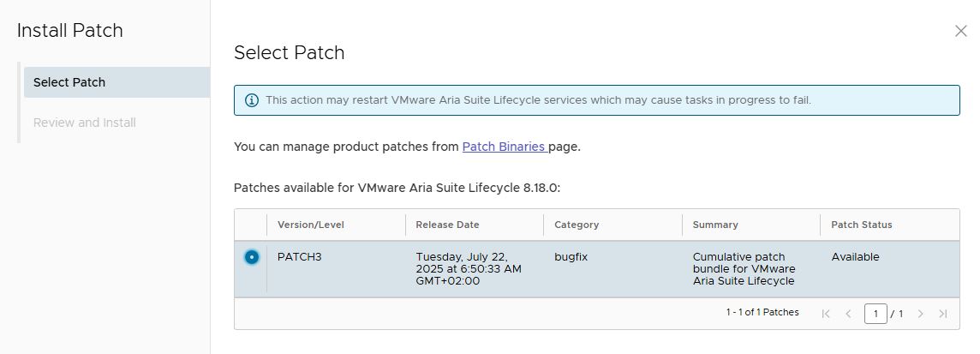Click the Summary column header
Screen dimensions: 980x354
click(715, 225)
